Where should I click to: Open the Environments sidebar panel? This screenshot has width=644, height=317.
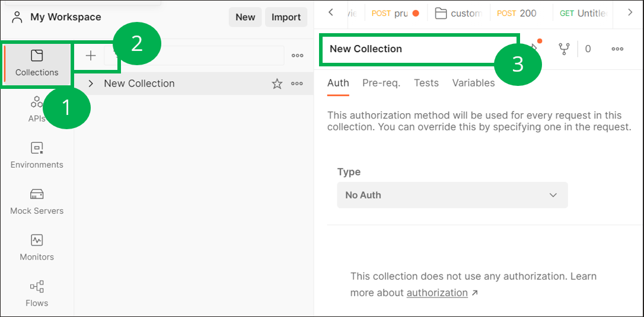37,155
